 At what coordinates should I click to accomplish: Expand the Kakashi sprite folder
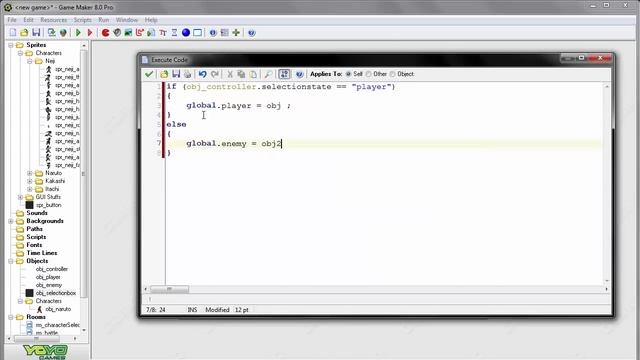pyautogui.click(x=29, y=181)
